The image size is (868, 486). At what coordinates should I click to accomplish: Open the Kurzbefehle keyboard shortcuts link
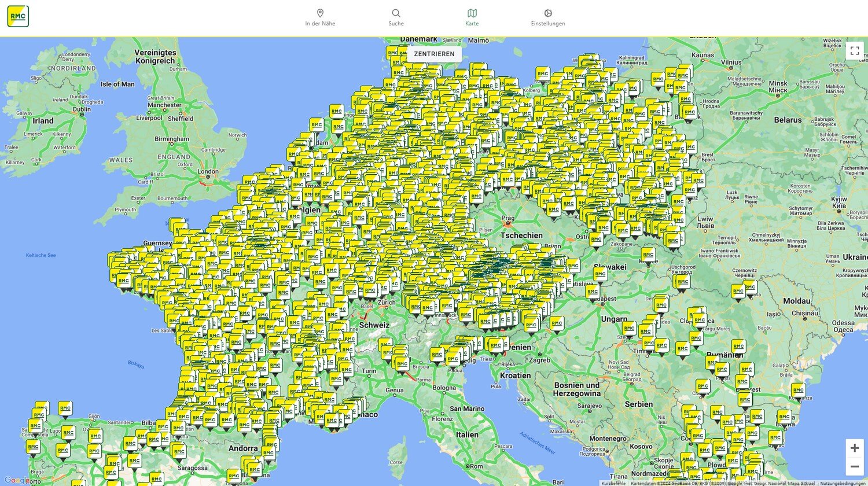[613, 483]
